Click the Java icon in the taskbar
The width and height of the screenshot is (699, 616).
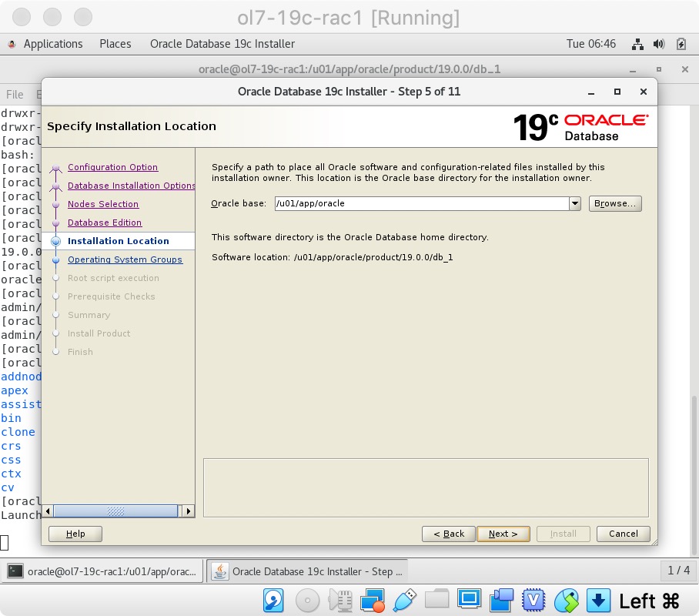click(219, 571)
